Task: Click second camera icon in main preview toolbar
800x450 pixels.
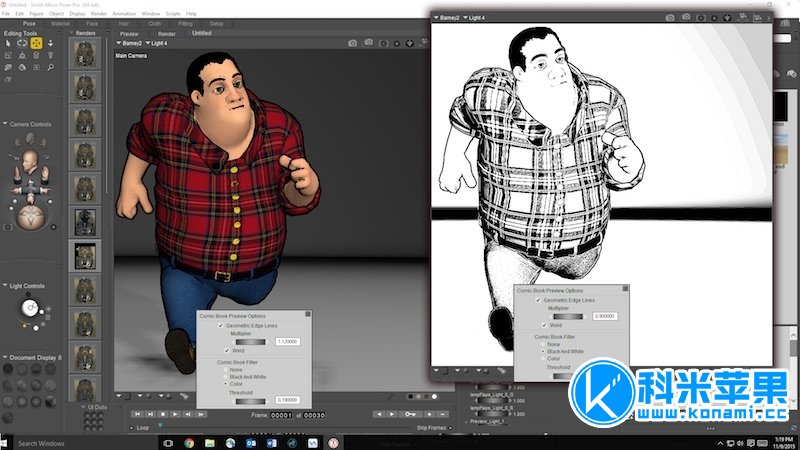Action: [x=368, y=43]
